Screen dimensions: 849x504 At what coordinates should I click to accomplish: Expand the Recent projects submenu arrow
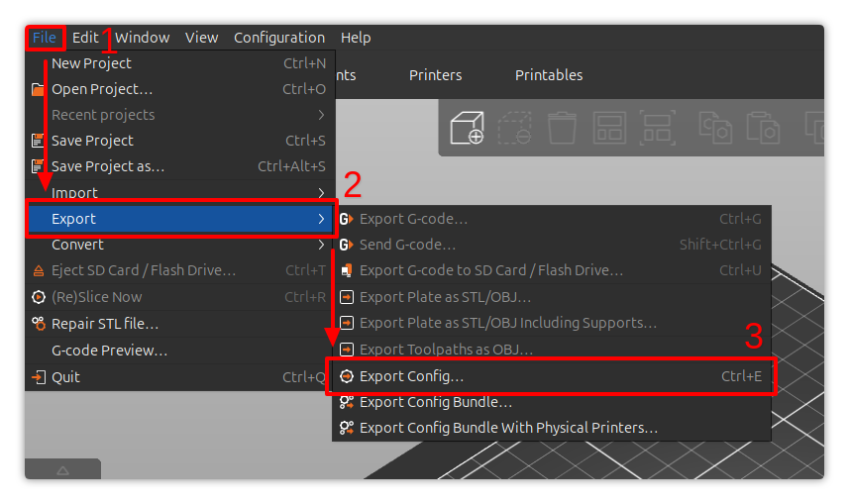click(321, 115)
